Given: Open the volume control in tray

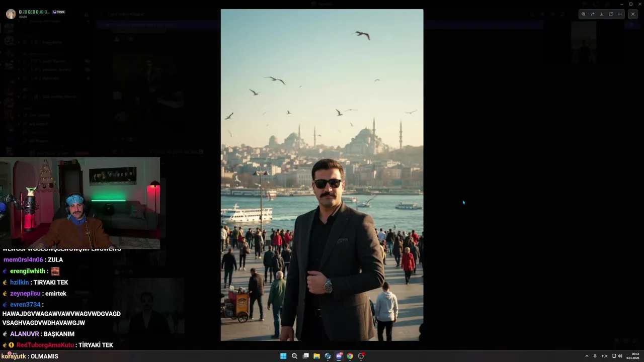Looking at the screenshot, I should [620, 356].
